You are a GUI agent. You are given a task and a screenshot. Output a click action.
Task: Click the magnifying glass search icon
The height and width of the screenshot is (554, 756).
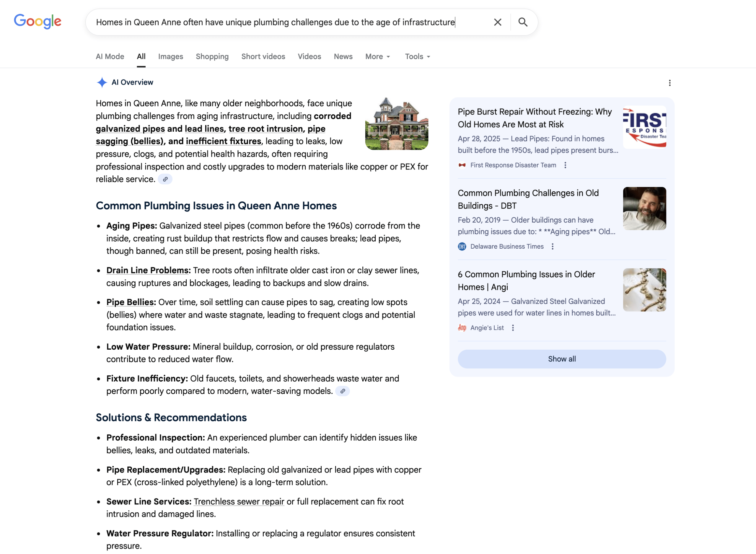point(523,22)
